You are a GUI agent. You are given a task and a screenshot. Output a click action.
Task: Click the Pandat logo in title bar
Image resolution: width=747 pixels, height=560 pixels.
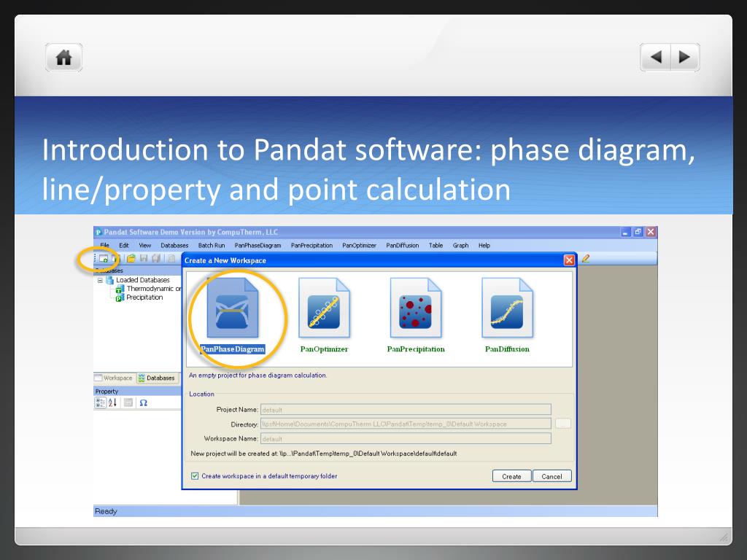[98, 233]
